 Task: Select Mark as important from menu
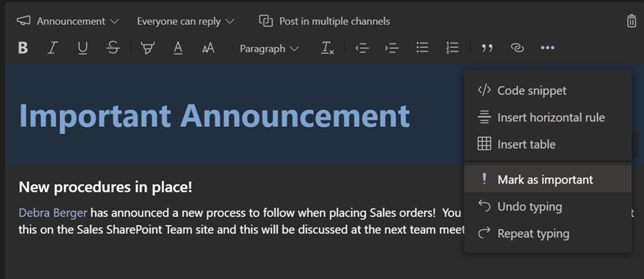pyautogui.click(x=548, y=180)
